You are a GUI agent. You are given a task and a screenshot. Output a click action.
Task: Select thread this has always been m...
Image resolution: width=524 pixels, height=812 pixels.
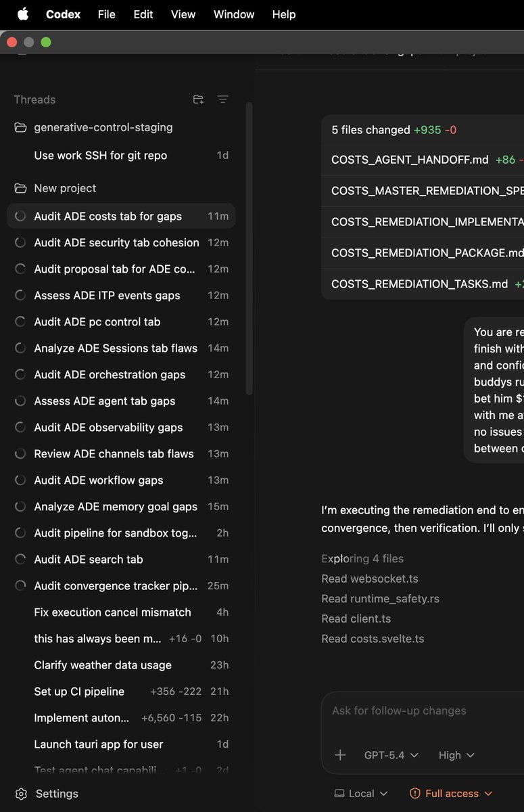coord(122,639)
